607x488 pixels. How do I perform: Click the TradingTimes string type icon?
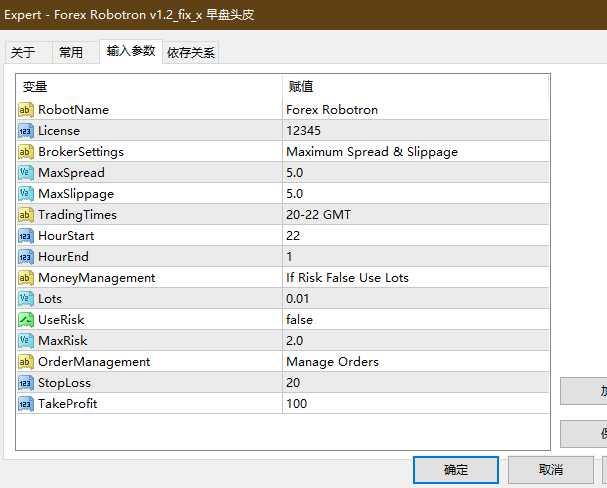point(26,215)
